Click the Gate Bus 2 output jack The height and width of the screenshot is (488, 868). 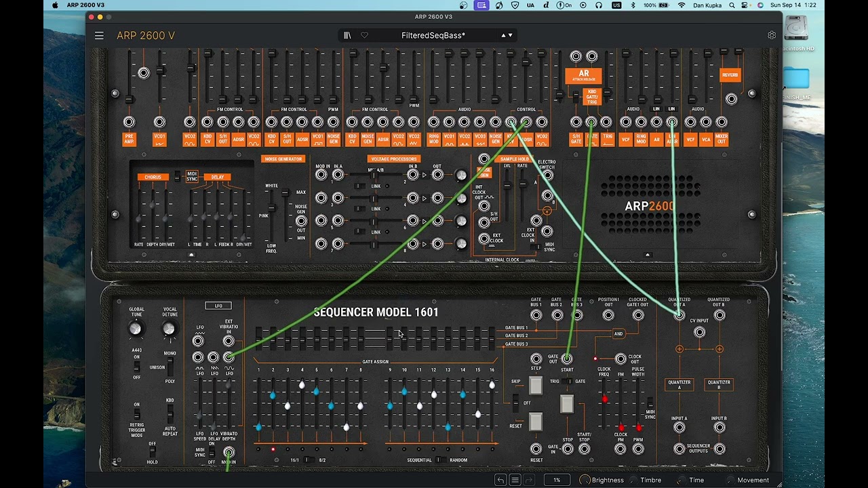pos(556,315)
